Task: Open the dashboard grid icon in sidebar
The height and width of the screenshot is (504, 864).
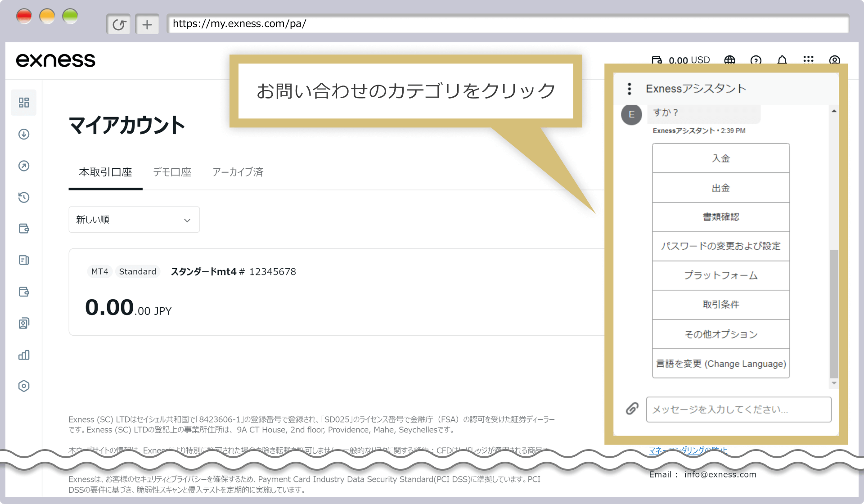Action: [24, 103]
